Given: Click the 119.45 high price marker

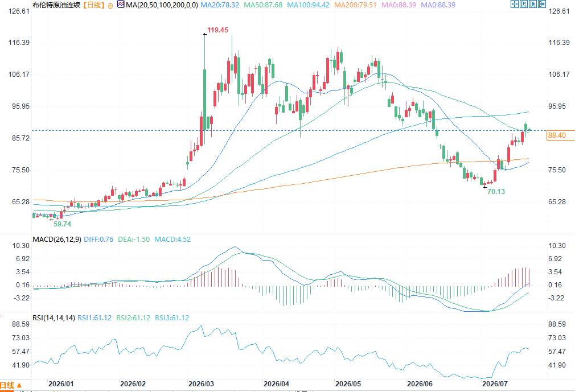Looking at the screenshot, I should (x=217, y=30).
